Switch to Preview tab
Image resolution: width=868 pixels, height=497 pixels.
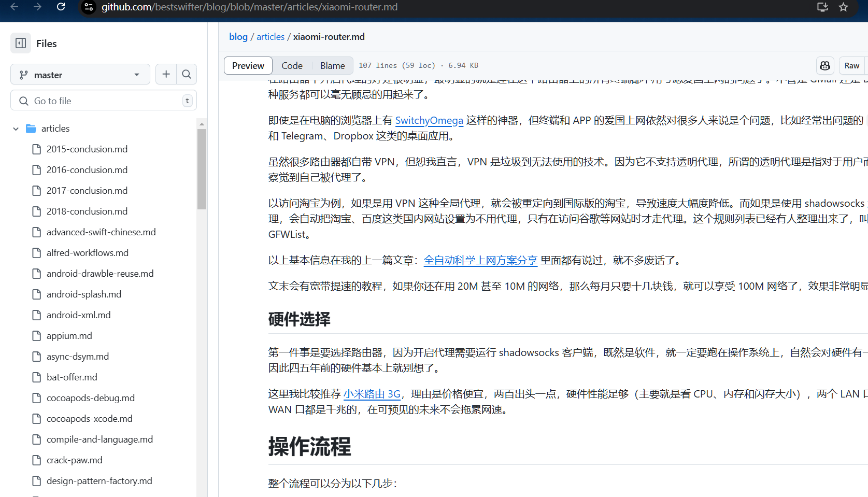[x=248, y=65]
